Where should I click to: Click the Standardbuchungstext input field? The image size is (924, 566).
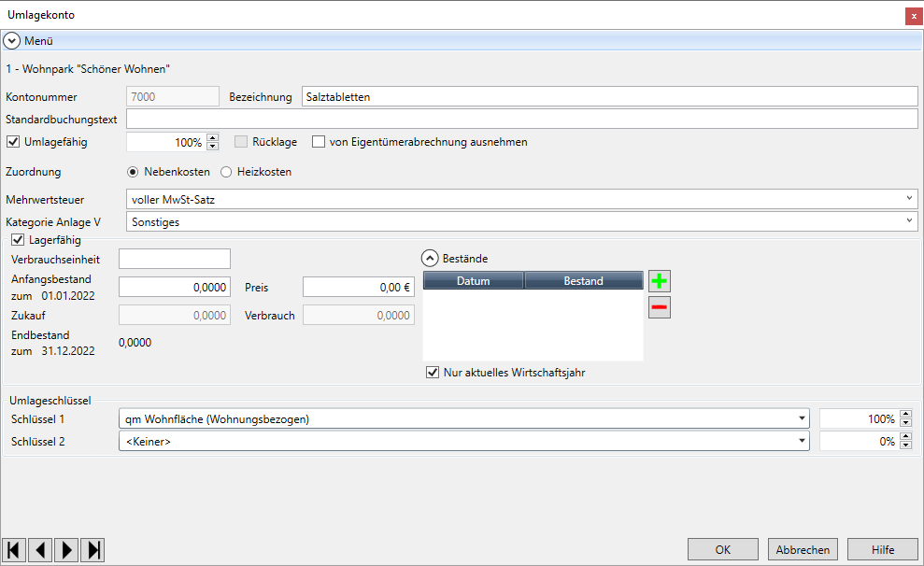(521, 120)
